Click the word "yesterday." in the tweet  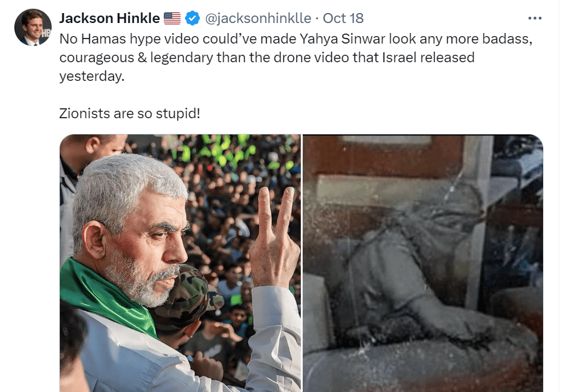coord(92,76)
